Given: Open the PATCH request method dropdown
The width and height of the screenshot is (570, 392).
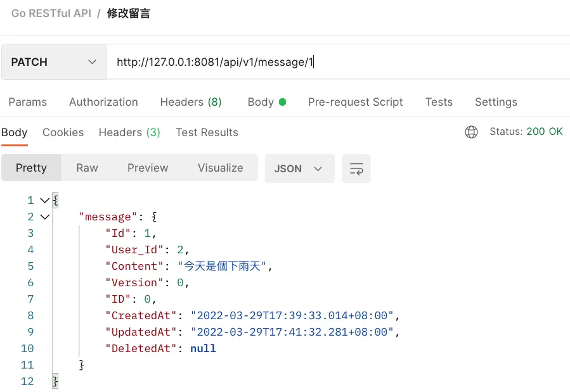Looking at the screenshot, I should point(53,61).
